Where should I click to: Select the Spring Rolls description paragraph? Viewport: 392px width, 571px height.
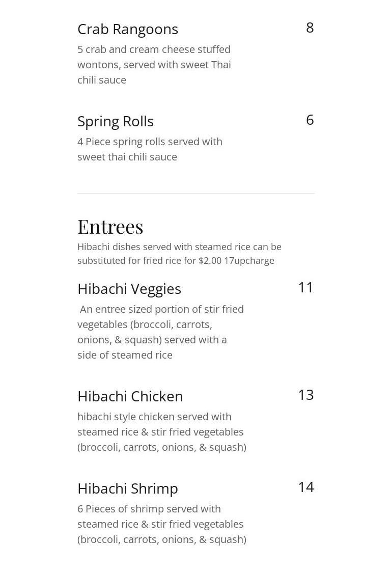click(150, 149)
